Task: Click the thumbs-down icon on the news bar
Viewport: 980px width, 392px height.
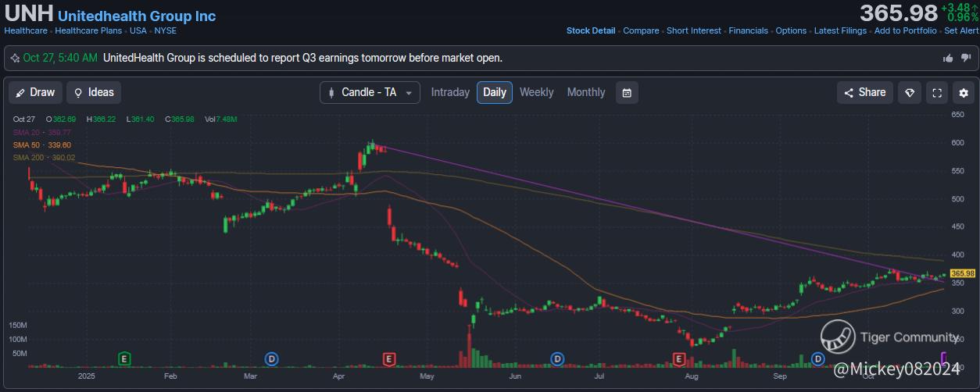Action: 966,58
